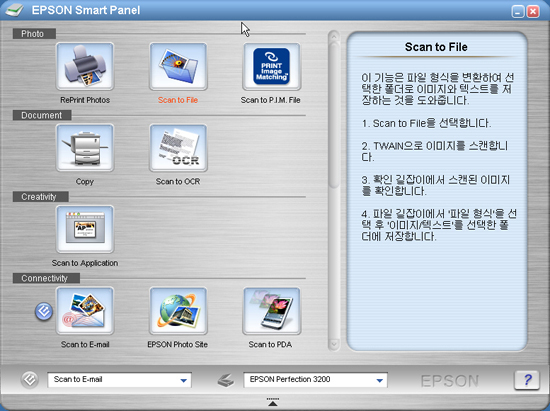Click the scrollbar thumb of application list
The width and height of the screenshot is (550, 411).
click(334, 115)
